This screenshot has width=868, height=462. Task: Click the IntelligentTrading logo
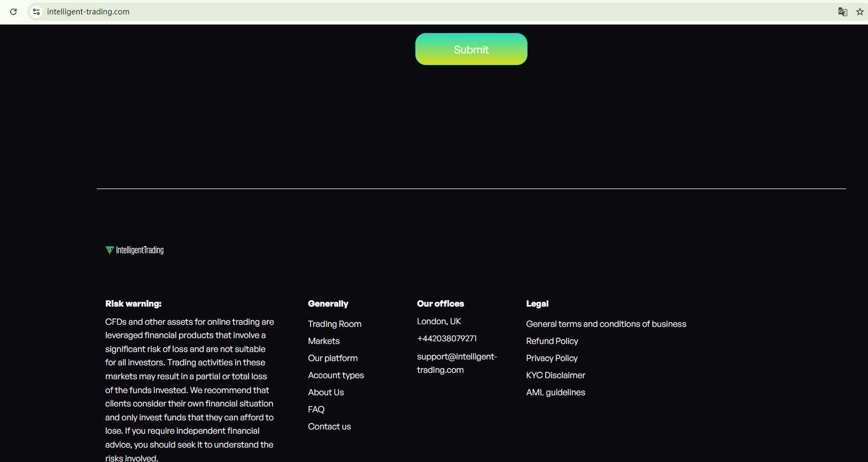pyautogui.click(x=135, y=250)
